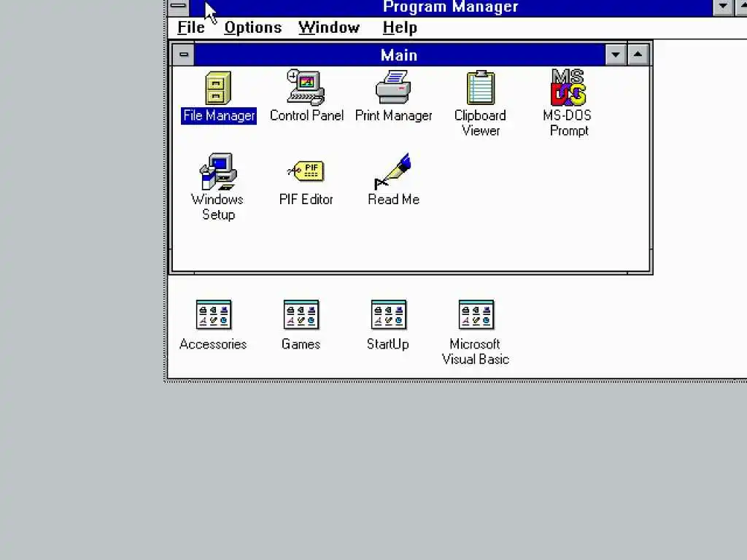Screen dimensions: 747x560
Task: Launch Control Panel from Main group
Action: click(306, 87)
